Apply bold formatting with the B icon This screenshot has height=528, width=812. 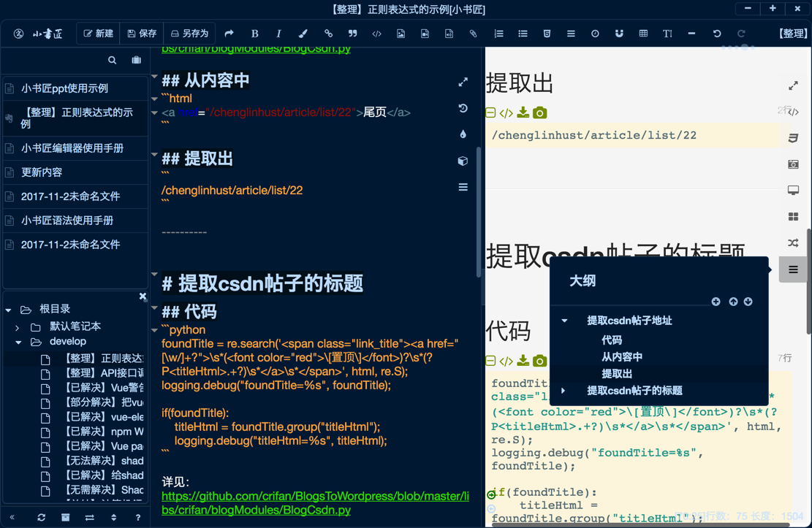(x=254, y=33)
